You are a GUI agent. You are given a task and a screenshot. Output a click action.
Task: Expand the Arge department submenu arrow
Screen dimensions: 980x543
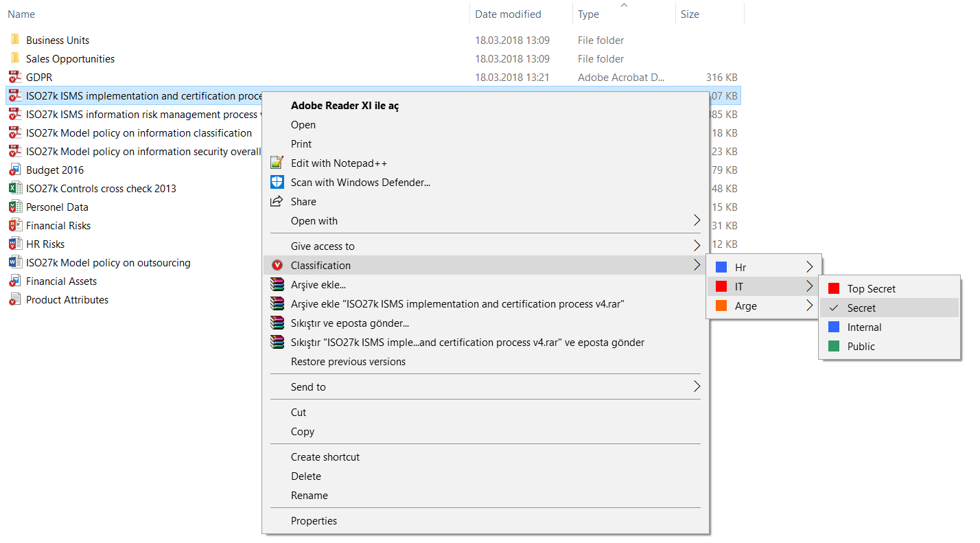pyautogui.click(x=810, y=305)
